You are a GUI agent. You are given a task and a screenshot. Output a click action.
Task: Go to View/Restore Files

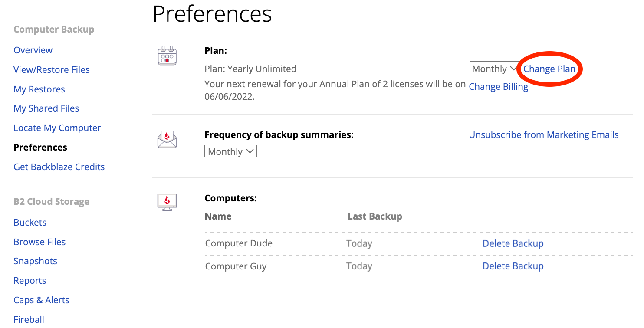pyautogui.click(x=52, y=69)
